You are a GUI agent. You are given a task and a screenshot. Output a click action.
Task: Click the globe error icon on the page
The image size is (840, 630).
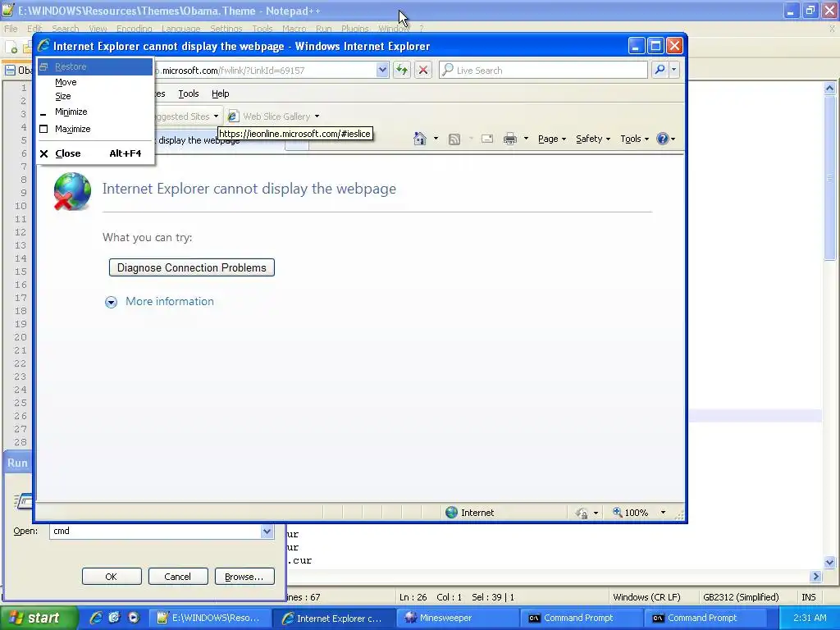[x=72, y=190]
